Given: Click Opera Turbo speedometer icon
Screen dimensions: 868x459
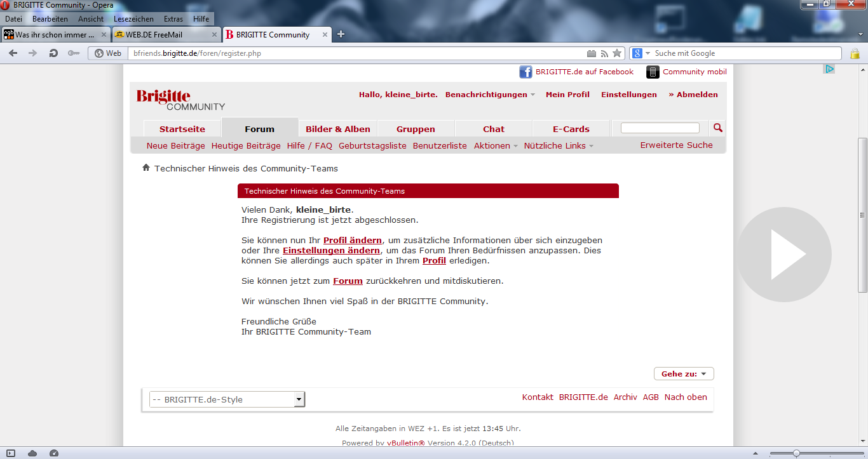Looking at the screenshot, I should click(x=54, y=453).
